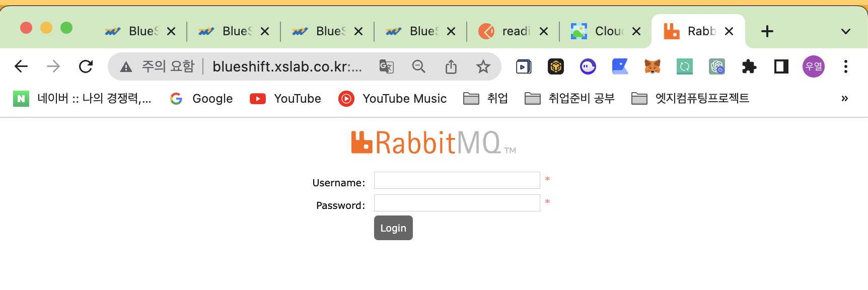
Task: Click the zoom magnifier icon in address bar
Action: click(x=418, y=66)
